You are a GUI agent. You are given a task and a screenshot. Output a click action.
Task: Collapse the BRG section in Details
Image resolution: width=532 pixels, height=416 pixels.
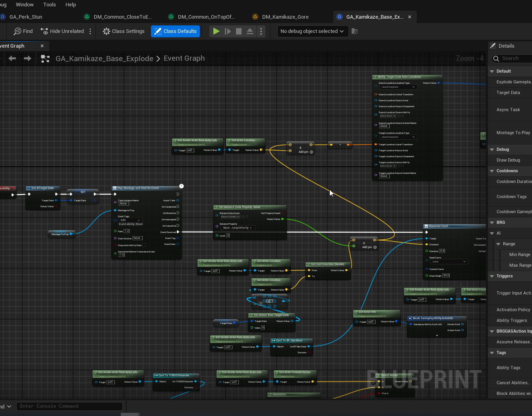tap(492, 223)
